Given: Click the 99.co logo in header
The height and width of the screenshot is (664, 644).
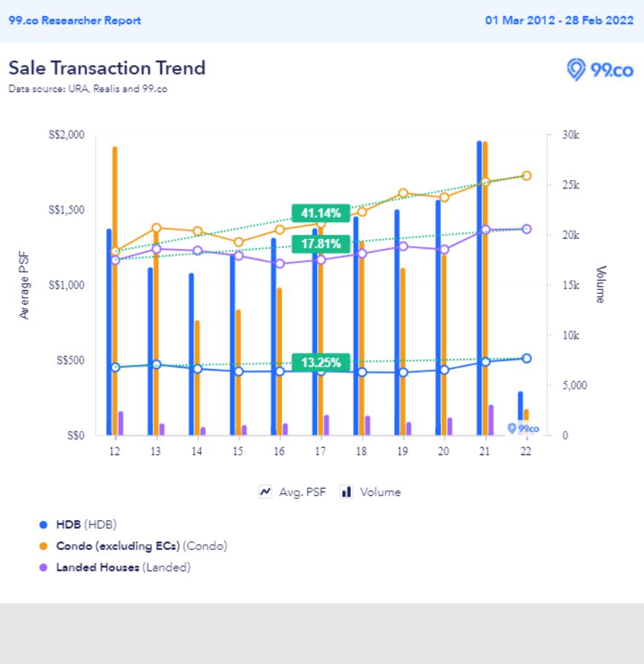Looking at the screenshot, I should pyautogui.click(x=599, y=71).
